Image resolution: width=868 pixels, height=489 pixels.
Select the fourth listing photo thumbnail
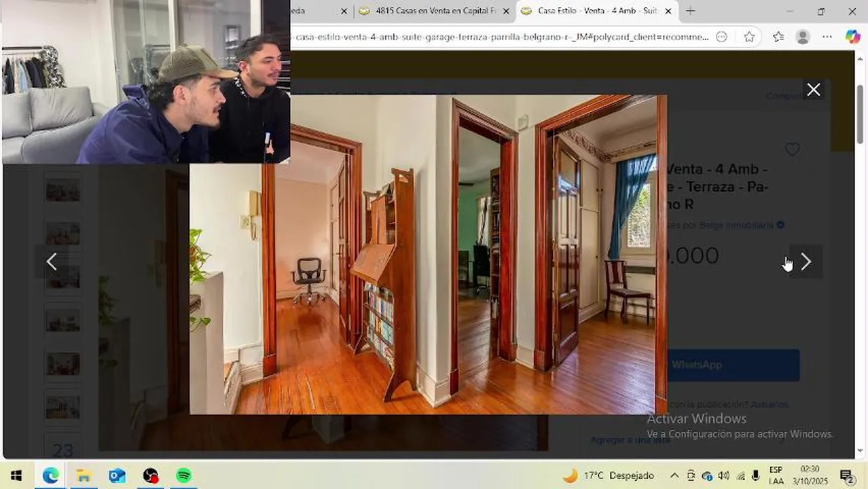tap(62, 320)
